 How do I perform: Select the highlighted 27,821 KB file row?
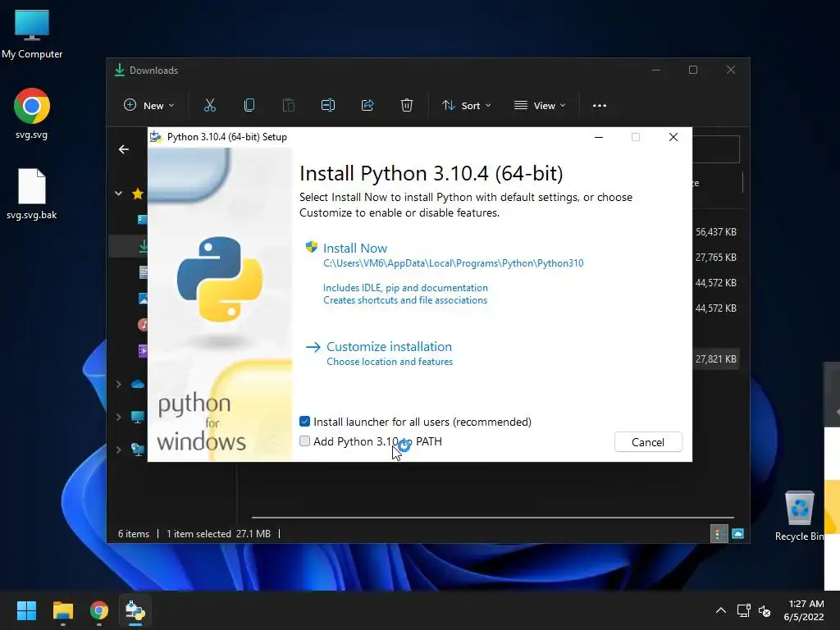715,359
